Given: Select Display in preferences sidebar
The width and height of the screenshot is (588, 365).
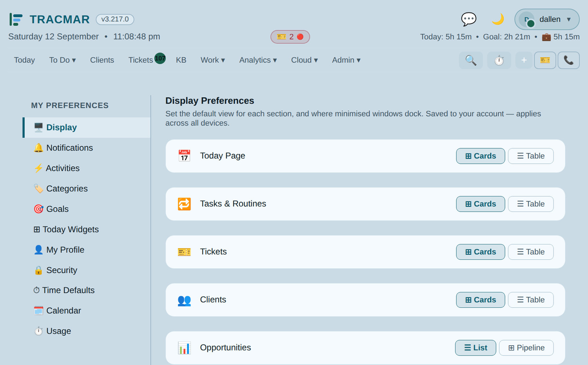Looking at the screenshot, I should 87,128.
